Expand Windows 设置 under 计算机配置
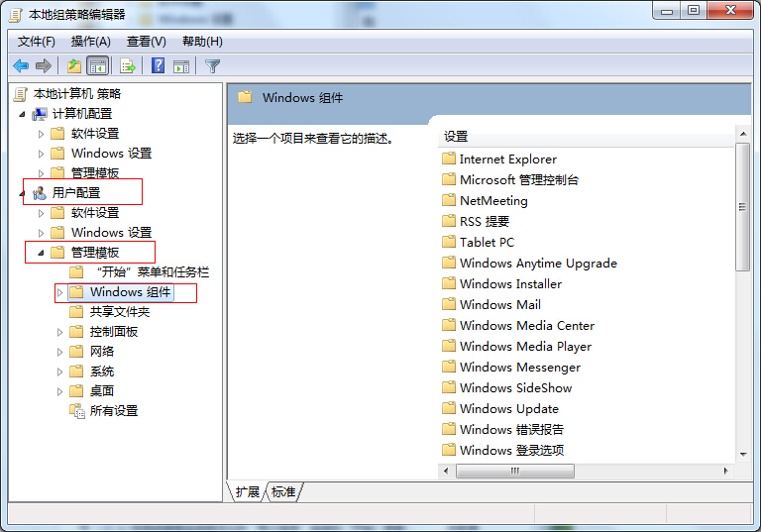This screenshot has width=761, height=532. tap(42, 154)
